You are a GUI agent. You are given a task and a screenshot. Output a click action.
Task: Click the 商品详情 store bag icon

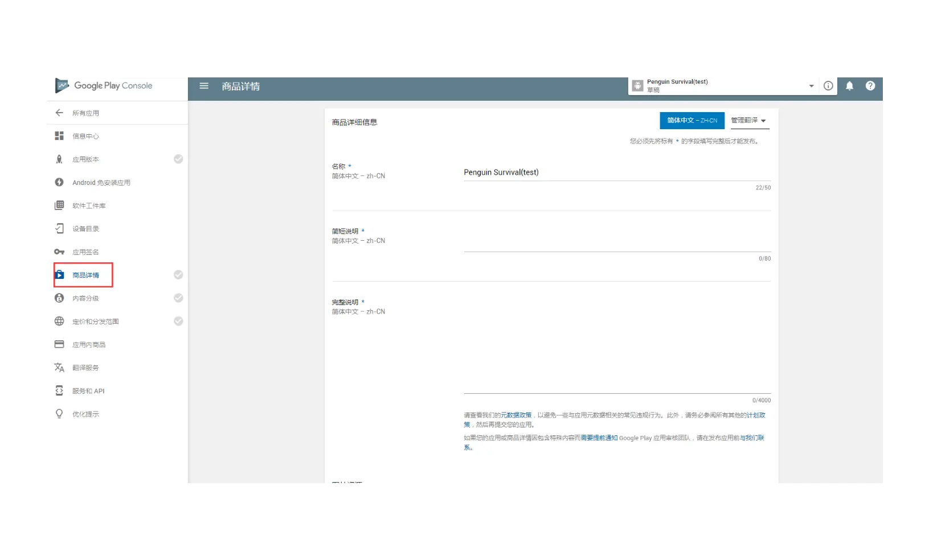[59, 275]
